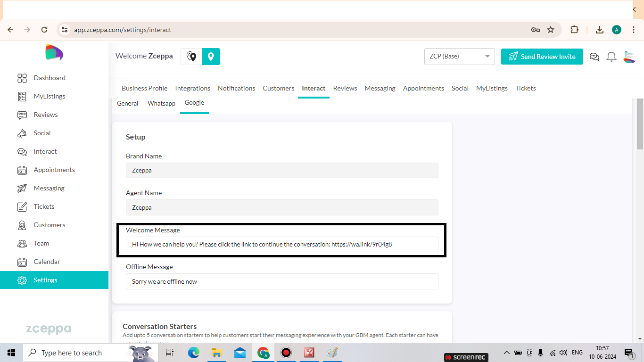The image size is (644, 362).
Task: Click the page vertical scrollbar
Action: [640, 124]
